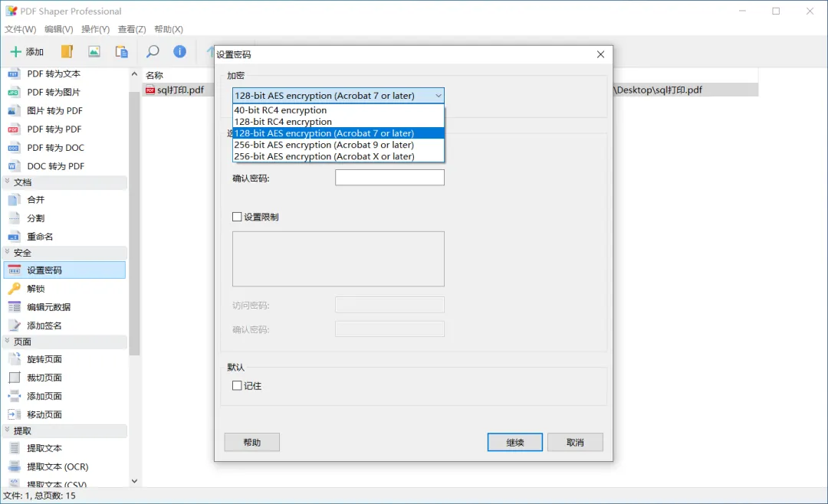Choose 128-bit RC4 encryption option
This screenshot has height=504, width=828.
339,122
